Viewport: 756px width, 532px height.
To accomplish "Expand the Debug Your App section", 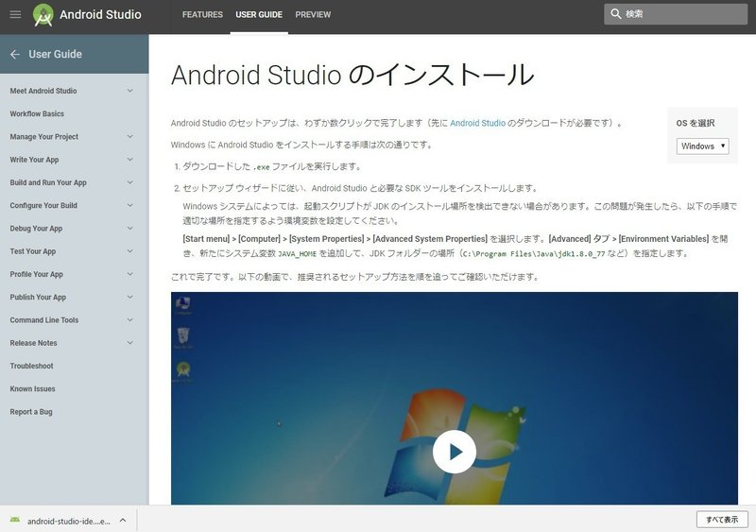I will [130, 228].
